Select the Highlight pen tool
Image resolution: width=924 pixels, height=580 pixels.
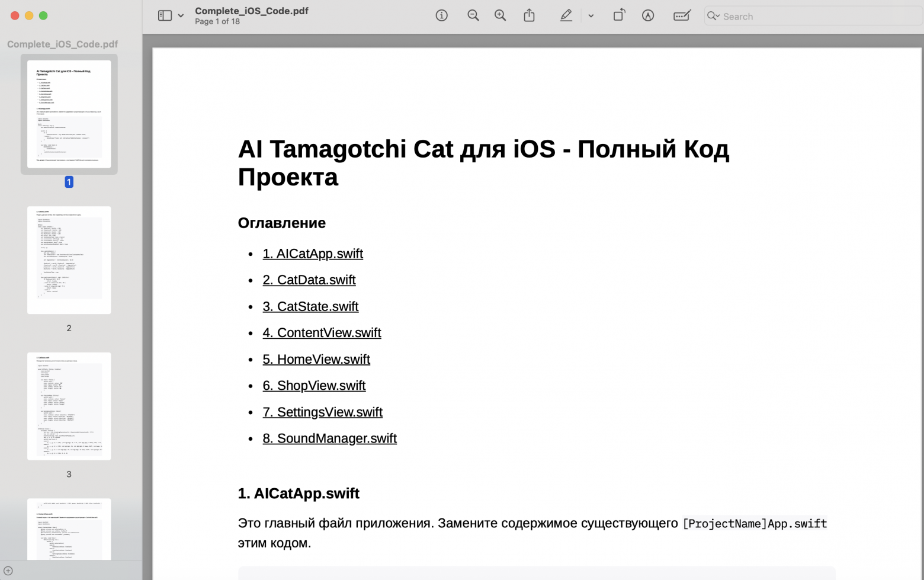coord(566,16)
